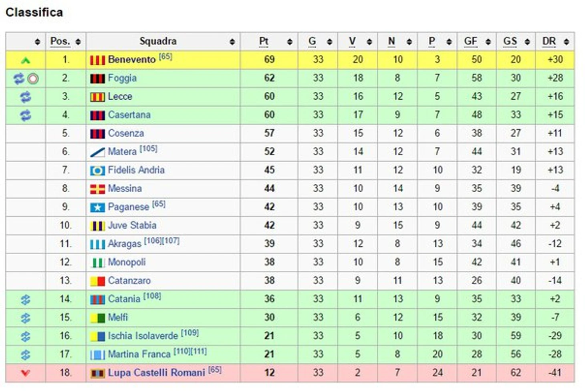585x392 pixels.
Task: Click Messina's red cross flag icon
Action: (x=97, y=189)
